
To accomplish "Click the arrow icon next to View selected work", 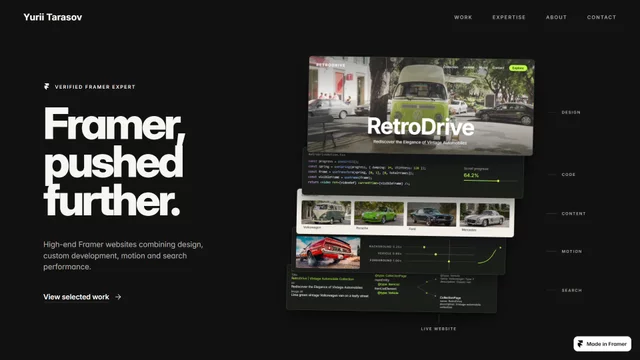I will click(118, 297).
